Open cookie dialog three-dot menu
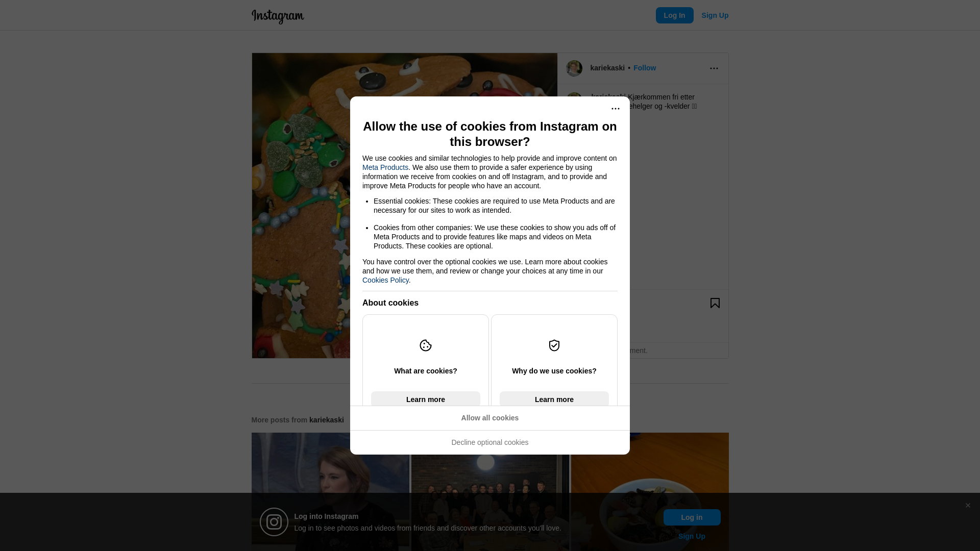 tap(616, 109)
